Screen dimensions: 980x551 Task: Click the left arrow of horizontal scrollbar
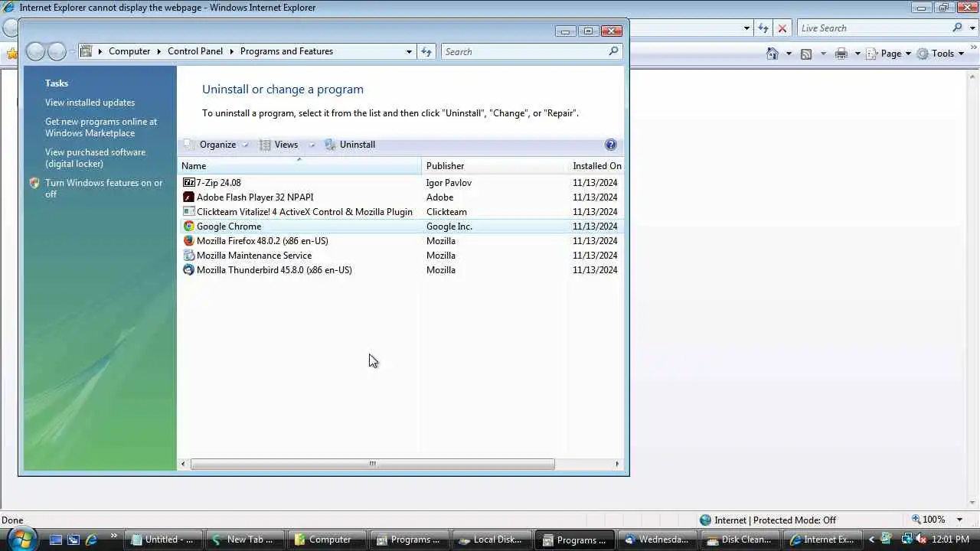[183, 464]
